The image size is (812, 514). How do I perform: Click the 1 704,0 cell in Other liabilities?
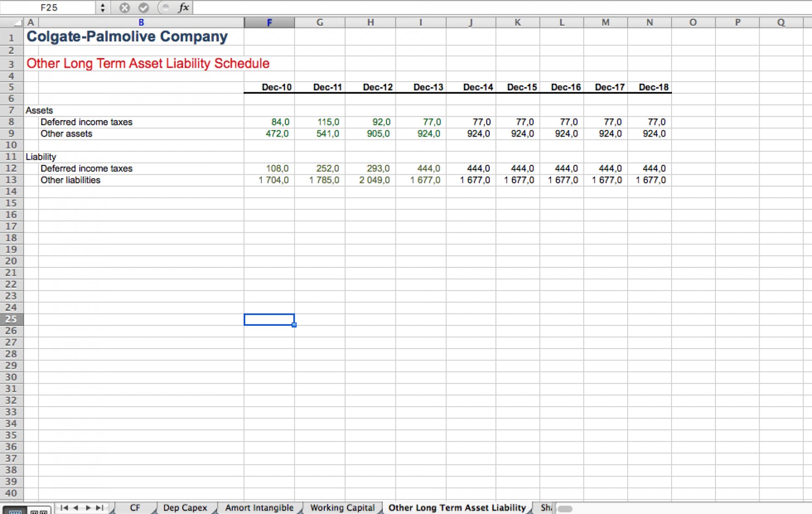pyautogui.click(x=269, y=180)
